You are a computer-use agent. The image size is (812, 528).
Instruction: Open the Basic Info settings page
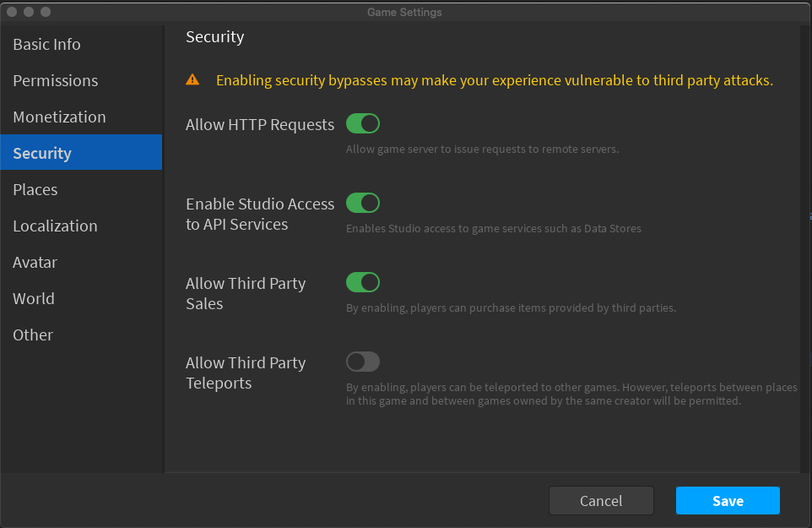47,45
